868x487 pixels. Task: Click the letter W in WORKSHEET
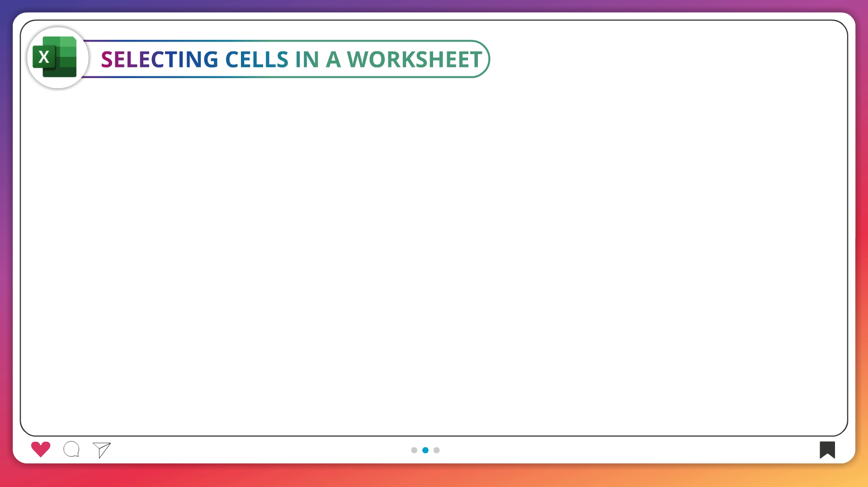click(358, 60)
